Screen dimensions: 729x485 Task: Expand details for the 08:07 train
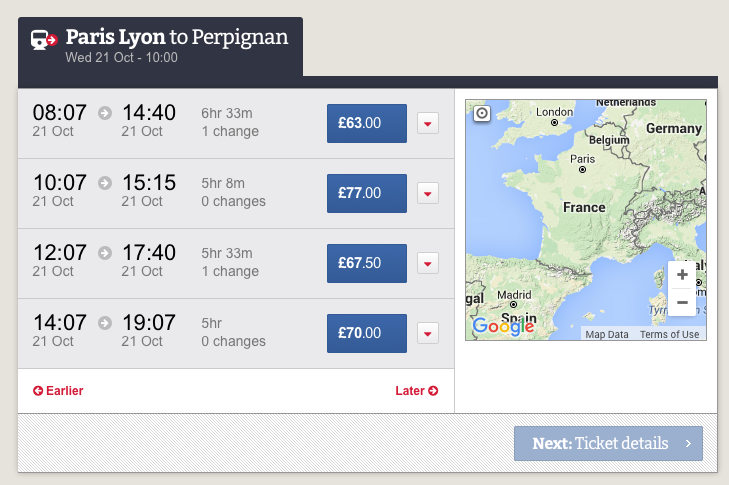tap(428, 124)
